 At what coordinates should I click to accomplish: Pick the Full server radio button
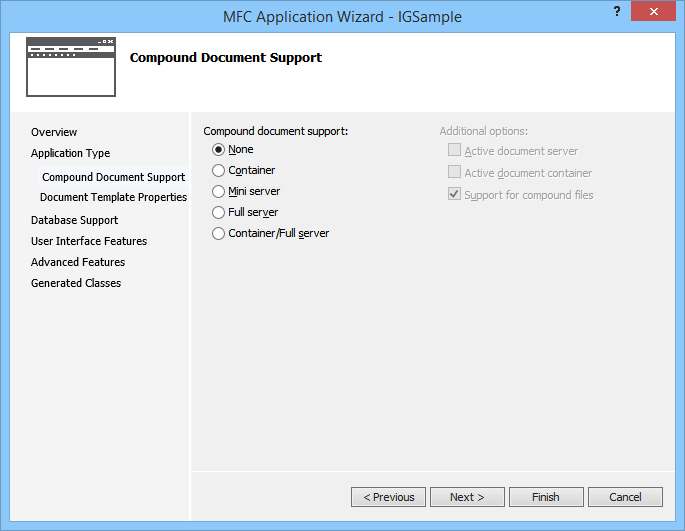[x=219, y=213]
